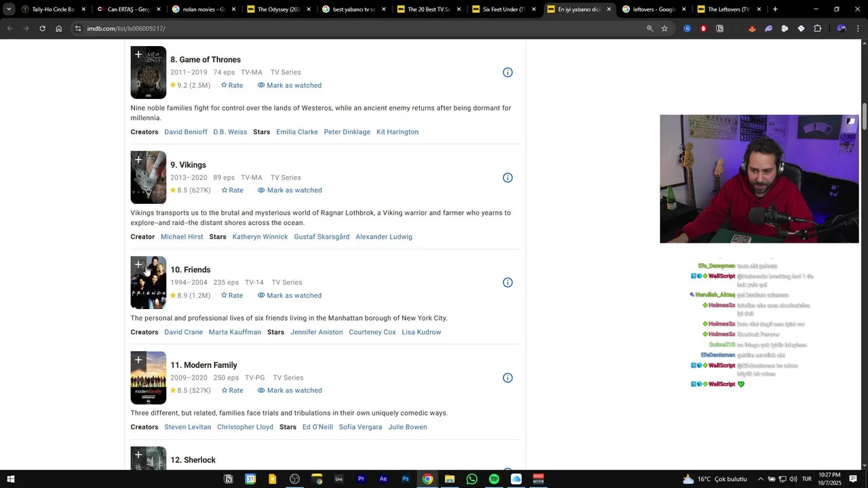Screen dimensions: 868x488
Task: Mark Game of Thrones as watched
Action: click(x=290, y=85)
